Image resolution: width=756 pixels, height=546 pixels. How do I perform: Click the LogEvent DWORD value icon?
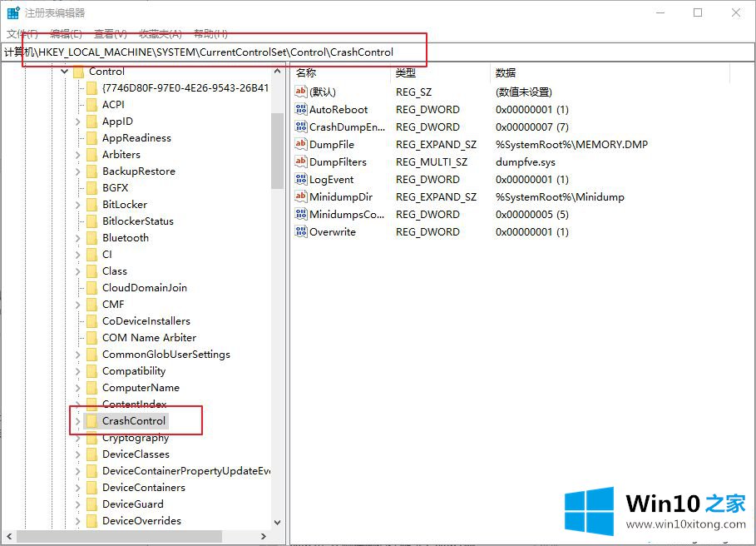click(x=301, y=180)
